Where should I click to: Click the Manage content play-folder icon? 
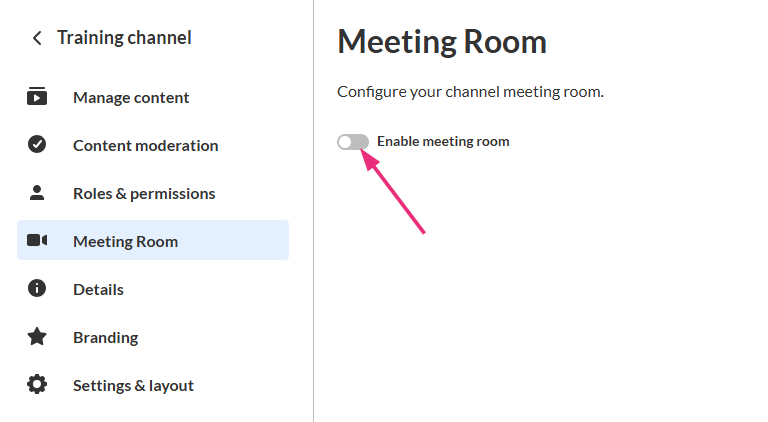click(37, 97)
